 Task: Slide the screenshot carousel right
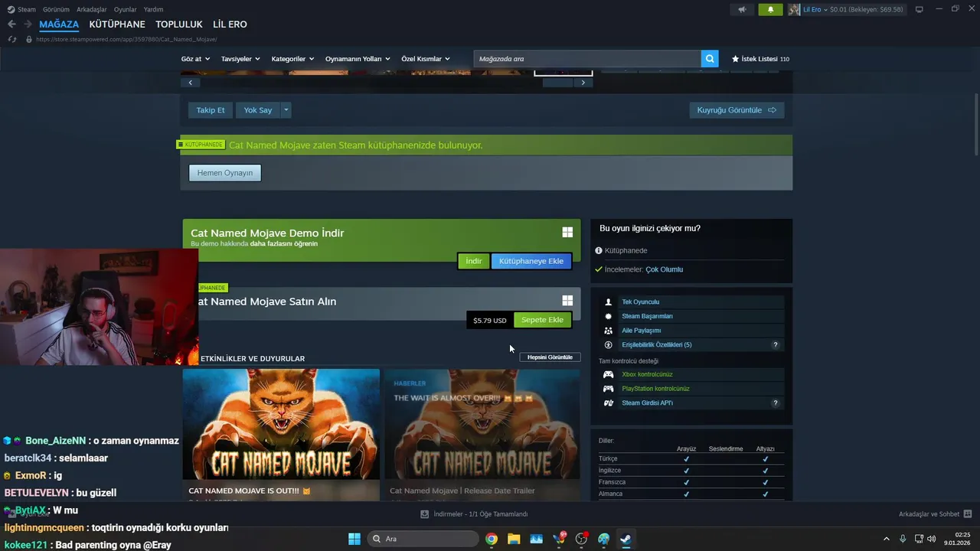(583, 83)
